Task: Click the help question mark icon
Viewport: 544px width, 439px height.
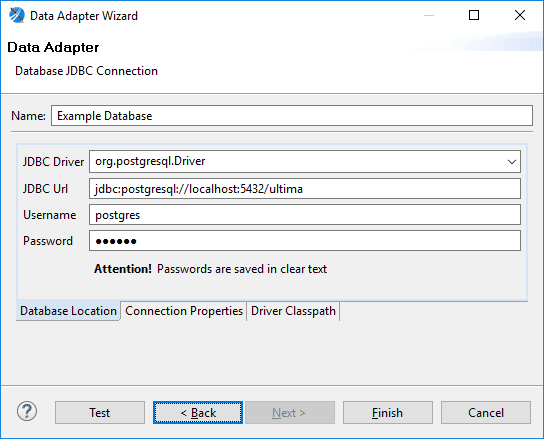Action: point(27,412)
